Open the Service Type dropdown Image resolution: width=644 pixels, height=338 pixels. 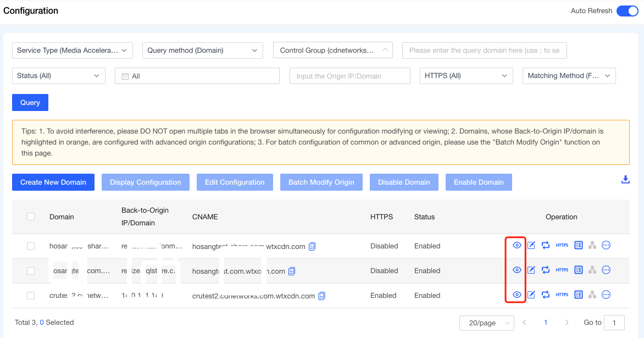(x=73, y=51)
